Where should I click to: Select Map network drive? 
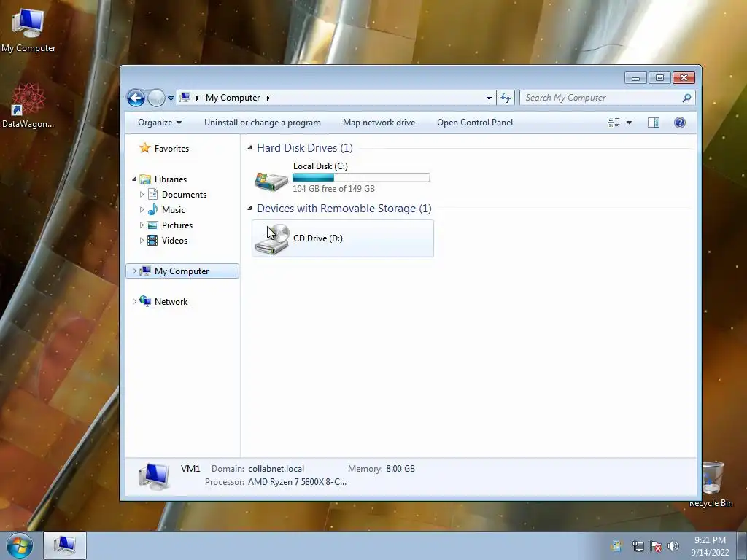(x=379, y=122)
